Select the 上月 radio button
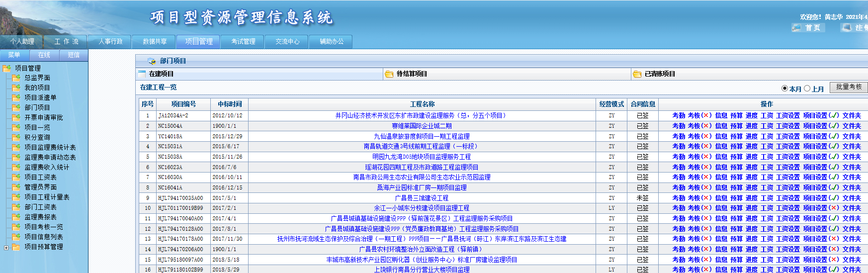This screenshot has width=868, height=273. [807, 89]
